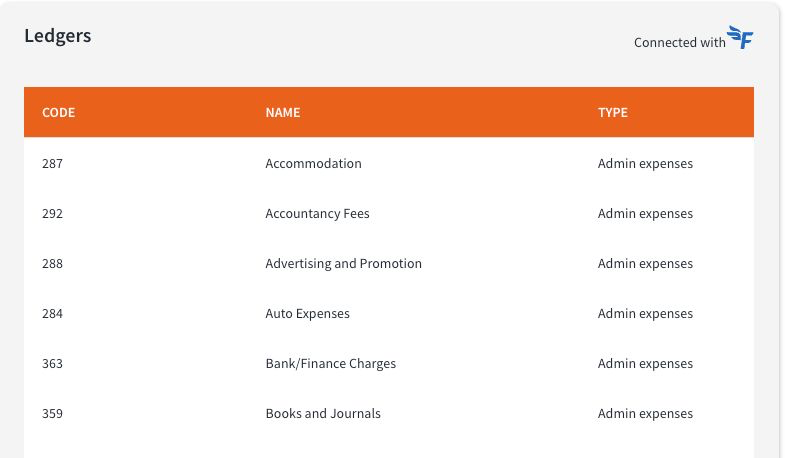
Task: Select the Bank/Finance Charges ledger
Action: pyautogui.click(x=330, y=363)
